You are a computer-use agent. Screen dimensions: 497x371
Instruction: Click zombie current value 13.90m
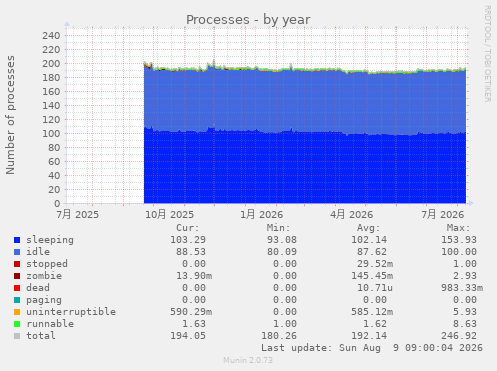pos(194,276)
